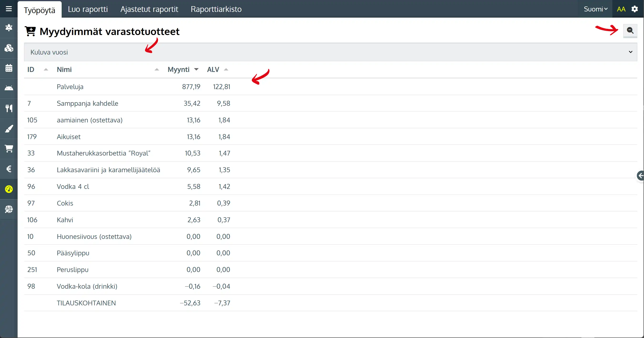Click sales value 35,42
This screenshot has width=644, height=338.
tap(192, 103)
